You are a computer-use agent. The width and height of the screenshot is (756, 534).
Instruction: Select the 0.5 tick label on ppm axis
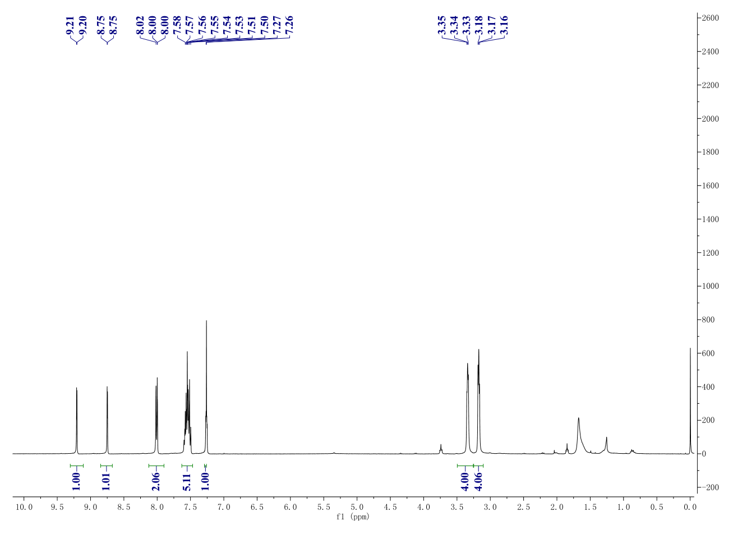(657, 507)
